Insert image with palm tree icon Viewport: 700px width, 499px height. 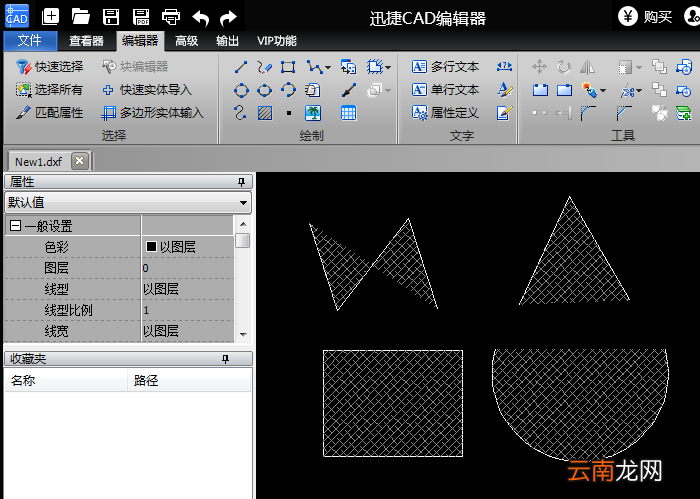pyautogui.click(x=313, y=113)
